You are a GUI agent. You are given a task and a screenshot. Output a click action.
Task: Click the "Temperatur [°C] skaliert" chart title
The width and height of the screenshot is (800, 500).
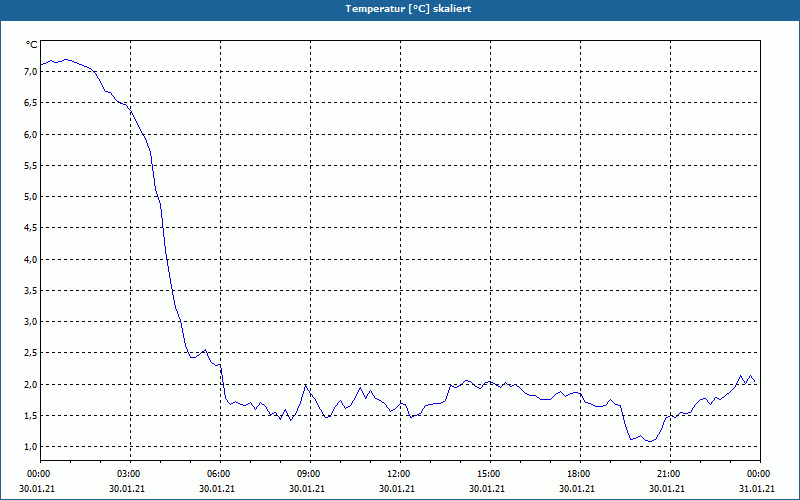tap(408, 9)
